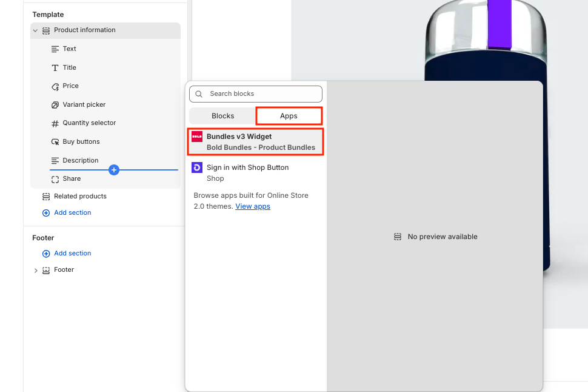This screenshot has width=588, height=392.
Task: Click the Footer group heading text
Action: click(x=43, y=238)
